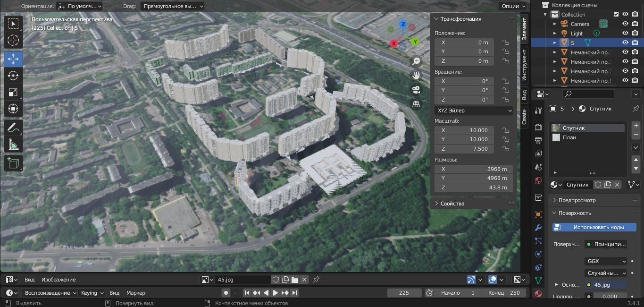The width and height of the screenshot is (644, 307).
Task: Select the Scale tool
Action: tap(13, 93)
